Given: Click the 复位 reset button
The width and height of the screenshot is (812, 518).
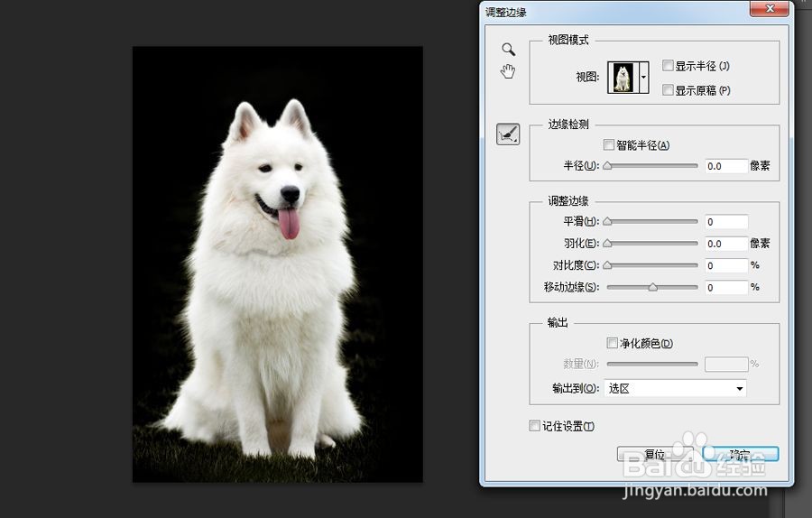Looking at the screenshot, I should pyautogui.click(x=655, y=454).
